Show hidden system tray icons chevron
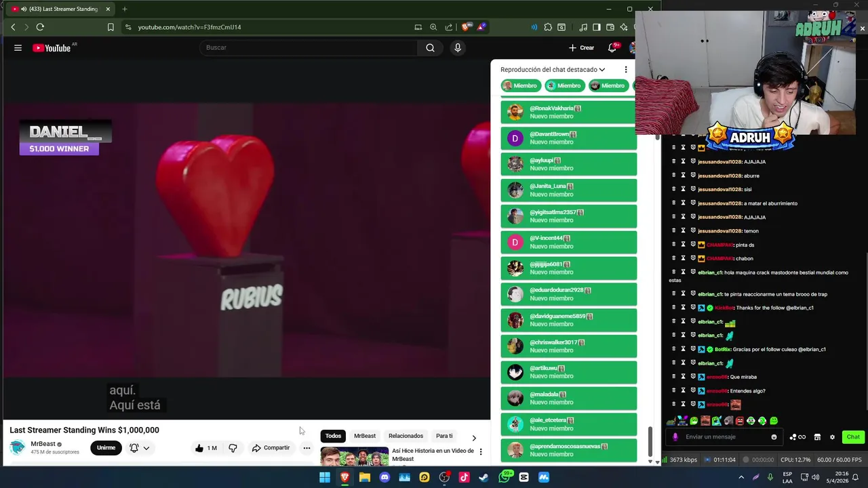This screenshot has height=488, width=868. pos(741,477)
